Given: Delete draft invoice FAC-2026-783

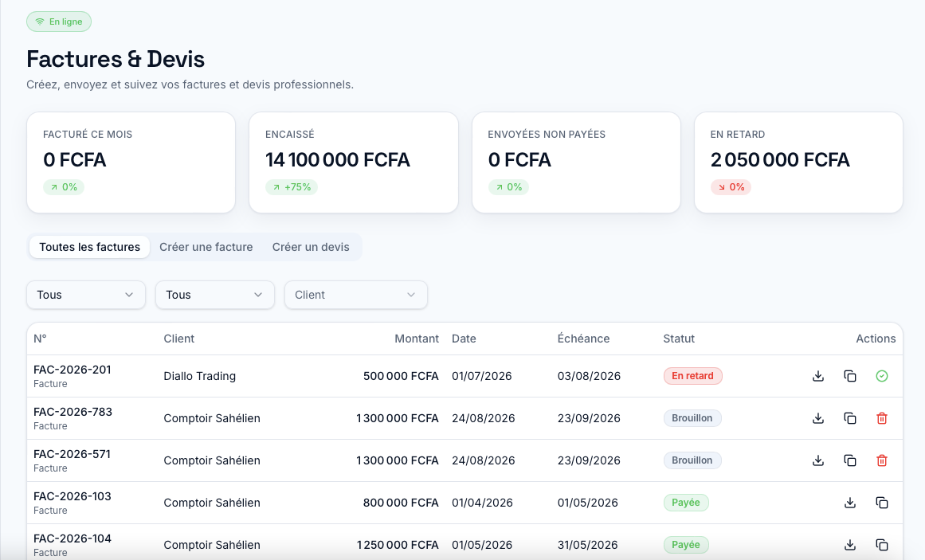Looking at the screenshot, I should (882, 418).
